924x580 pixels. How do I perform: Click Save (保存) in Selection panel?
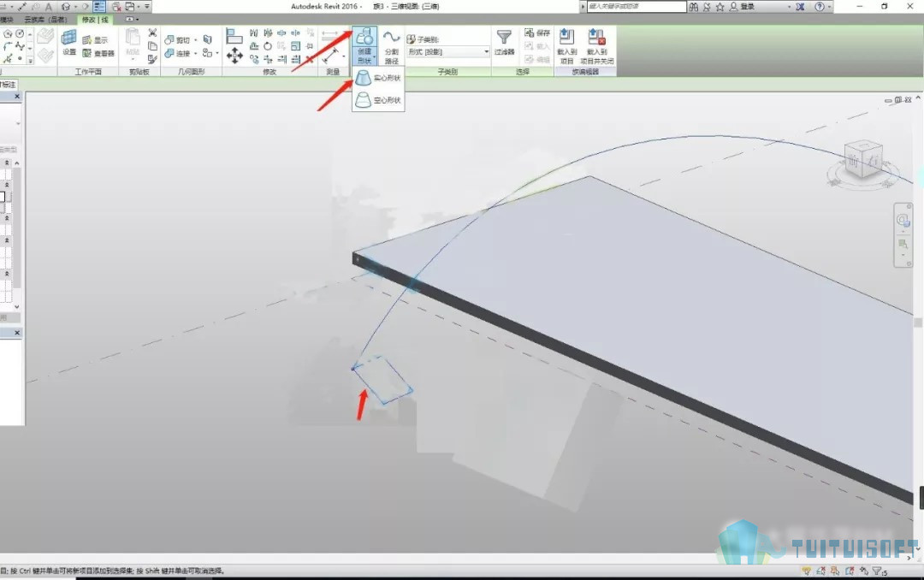tap(537, 33)
